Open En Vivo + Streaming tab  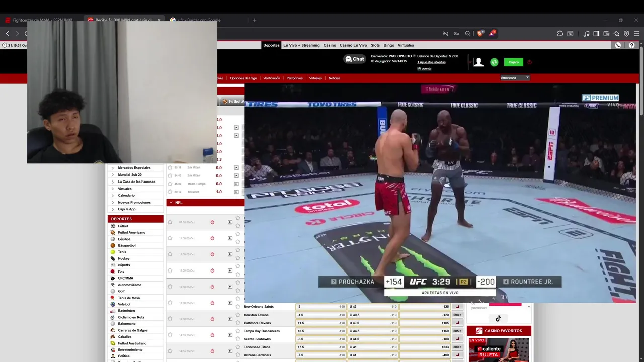tap(301, 45)
